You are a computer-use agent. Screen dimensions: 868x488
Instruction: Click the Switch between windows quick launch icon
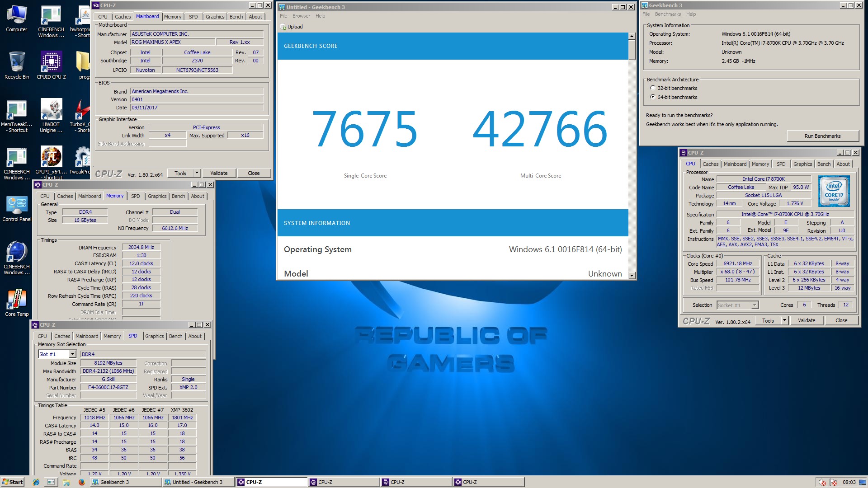pyautogui.click(x=51, y=482)
